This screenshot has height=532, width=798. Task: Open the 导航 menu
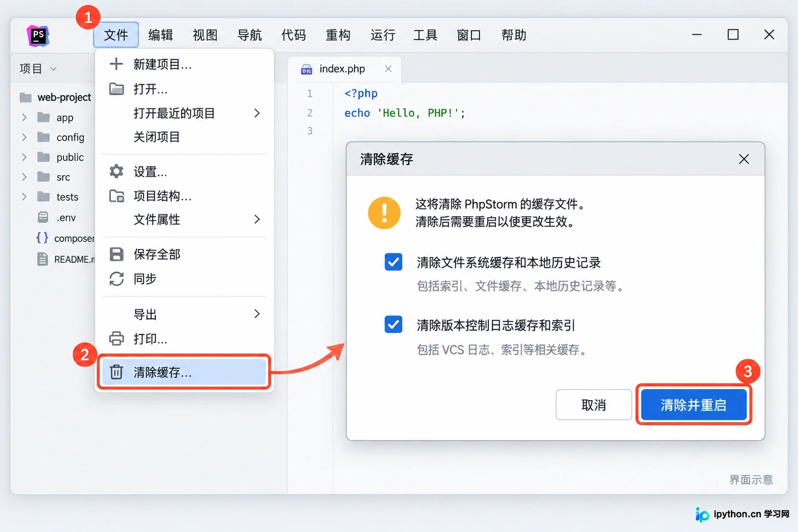click(249, 35)
